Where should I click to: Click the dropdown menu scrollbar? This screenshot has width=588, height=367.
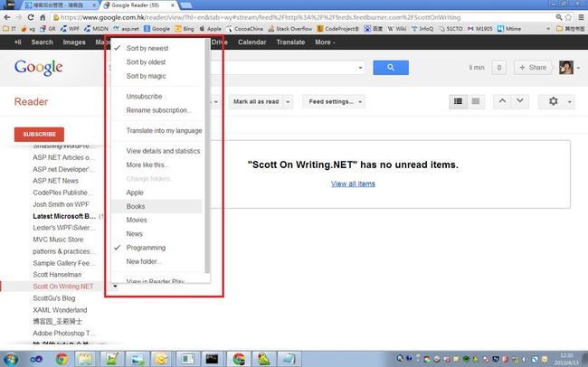(207, 155)
